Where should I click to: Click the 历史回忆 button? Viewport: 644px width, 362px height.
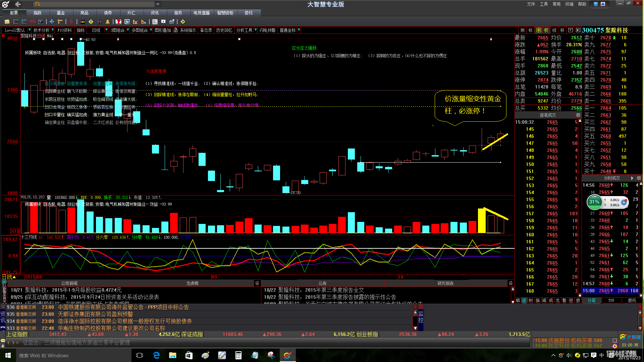pyautogui.click(x=224, y=30)
